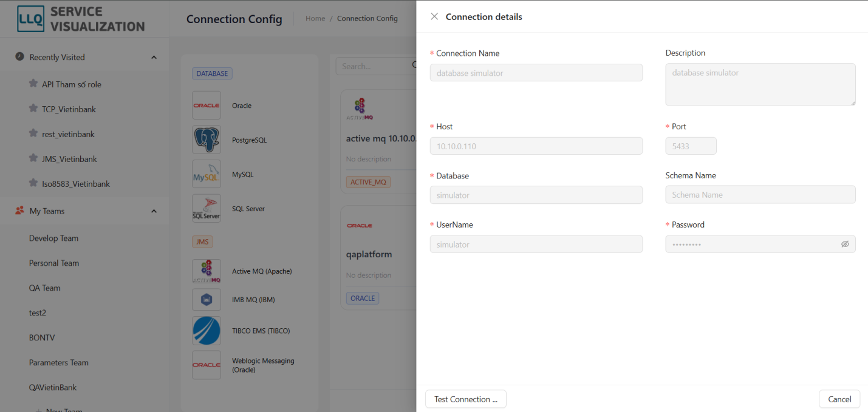868x412 pixels.
Task: Click the IBM MQ icon
Action: point(207,300)
